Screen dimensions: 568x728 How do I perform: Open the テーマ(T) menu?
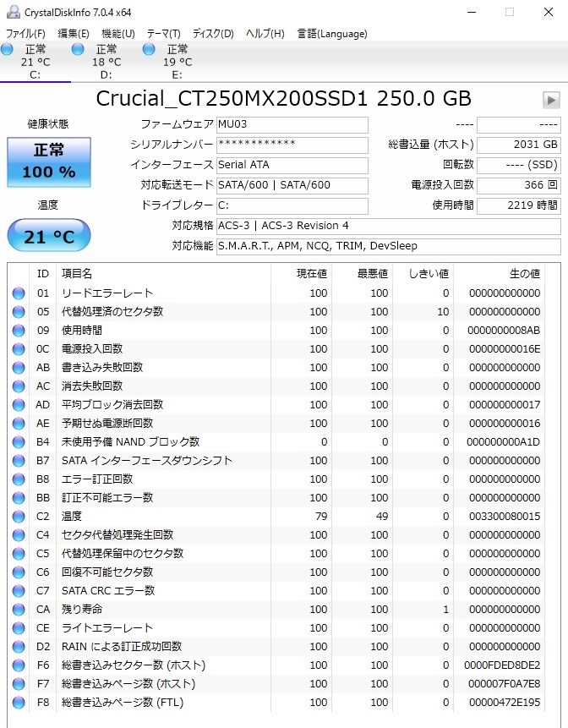click(x=163, y=34)
